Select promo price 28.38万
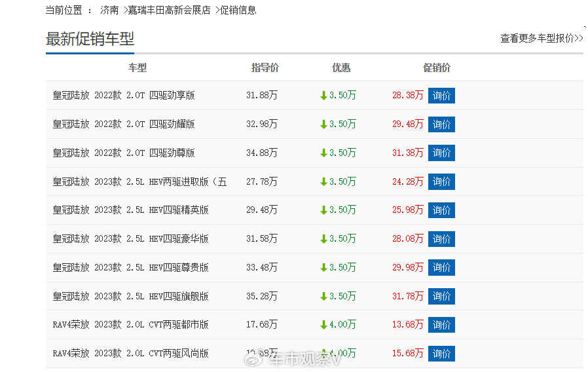The width and height of the screenshot is (588, 372). pos(408,95)
